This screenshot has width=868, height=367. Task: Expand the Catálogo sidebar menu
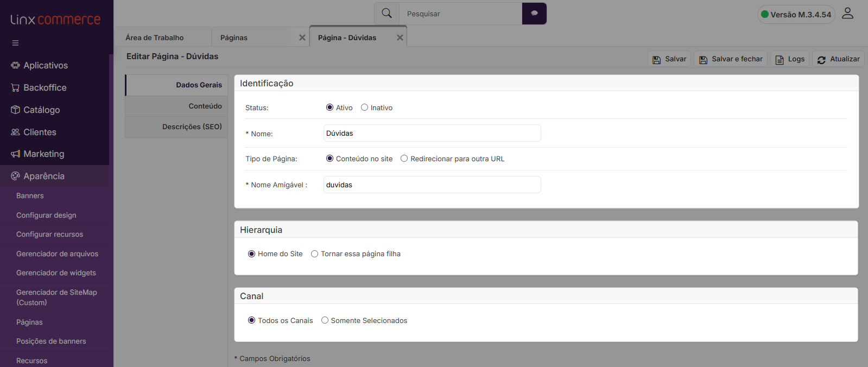[54, 110]
